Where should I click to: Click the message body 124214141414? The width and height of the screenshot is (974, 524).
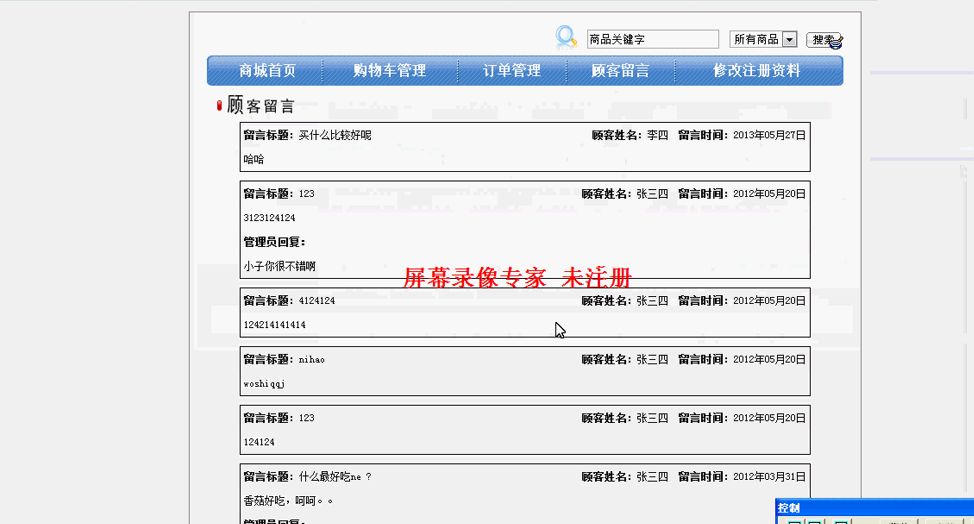tap(275, 325)
